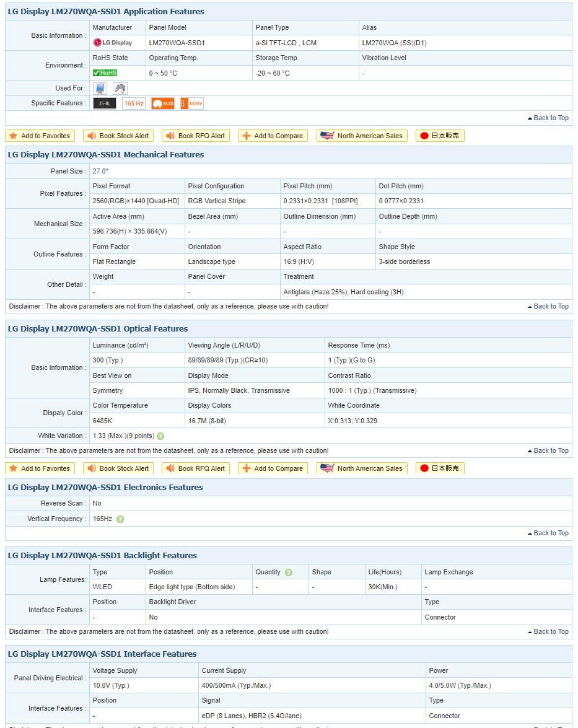Open help icon beside 165Hz Vertical Frequency

point(120,519)
